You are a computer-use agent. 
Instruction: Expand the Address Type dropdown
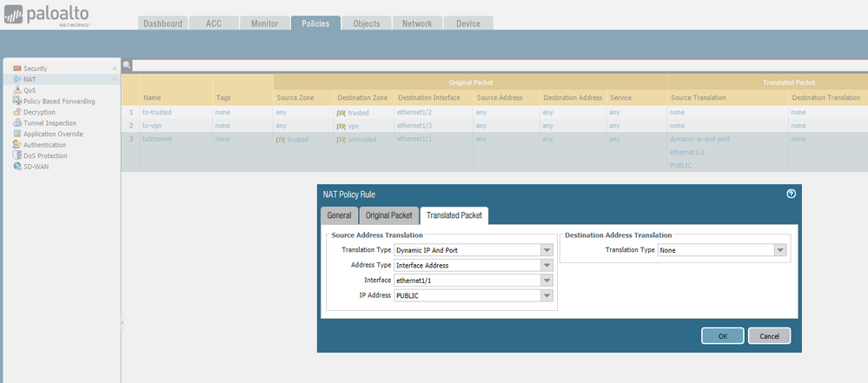click(547, 265)
